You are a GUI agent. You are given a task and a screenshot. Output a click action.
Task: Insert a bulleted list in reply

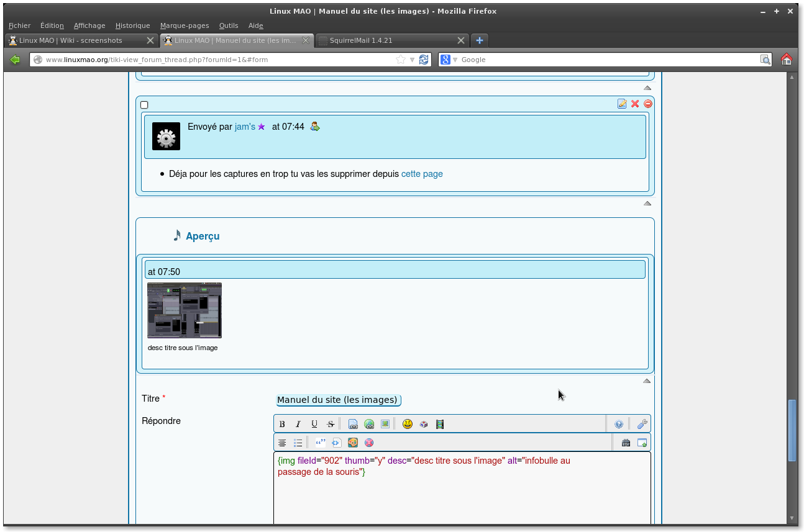coord(298,443)
